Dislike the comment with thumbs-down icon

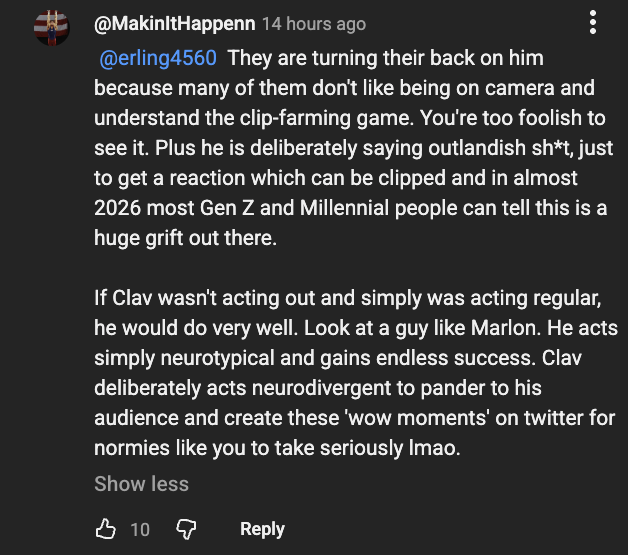coord(186,529)
